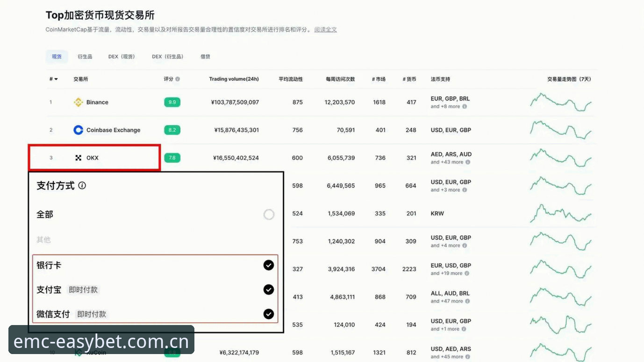Show info icon next to and +8 more
This screenshot has height=362, width=644.
pos(465,107)
